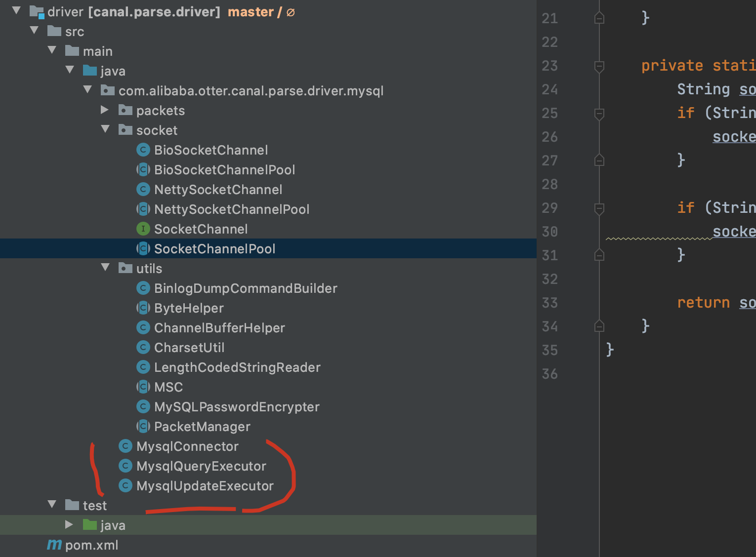Click the package icon for com.alibaba.otter.canal.parse.driver.mysql

(x=108, y=90)
